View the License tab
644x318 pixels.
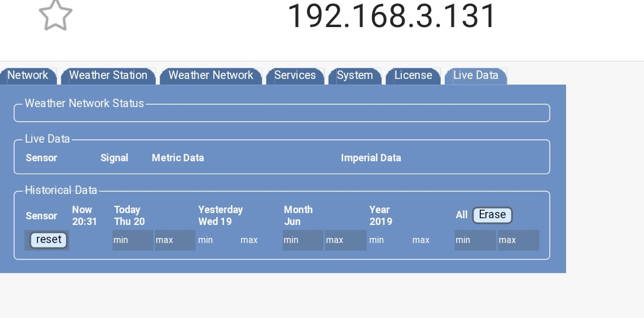[x=413, y=76]
